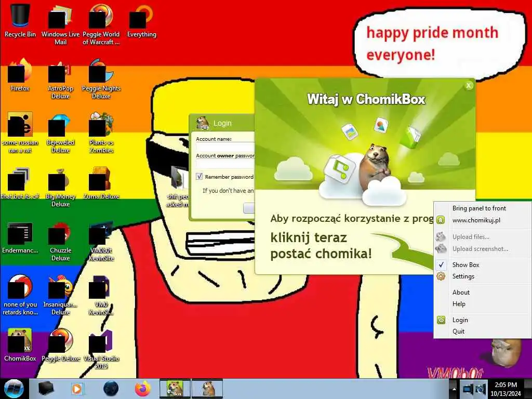Launch Firefox from the taskbar
Image resolution: width=532 pixels, height=399 pixels.
[x=143, y=389]
